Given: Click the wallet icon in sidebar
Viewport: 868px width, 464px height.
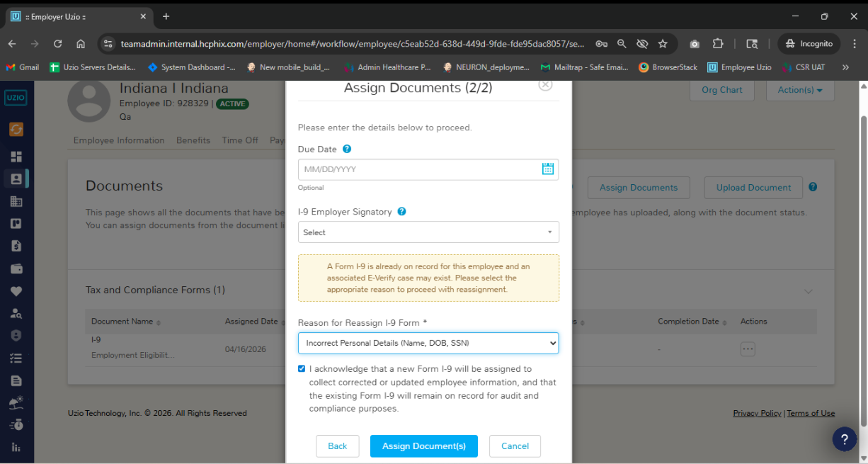Looking at the screenshot, I should (x=16, y=268).
